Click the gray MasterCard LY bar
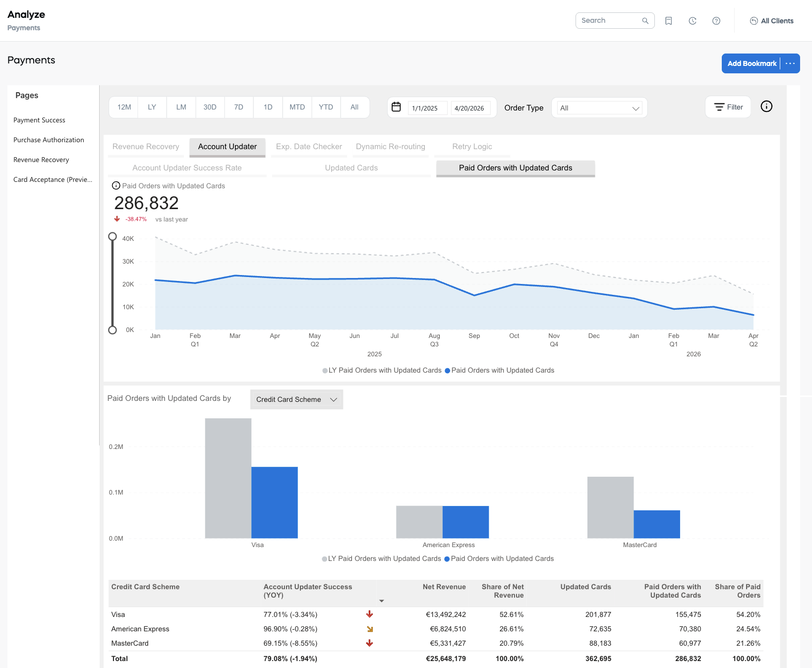812x668 pixels. point(610,507)
